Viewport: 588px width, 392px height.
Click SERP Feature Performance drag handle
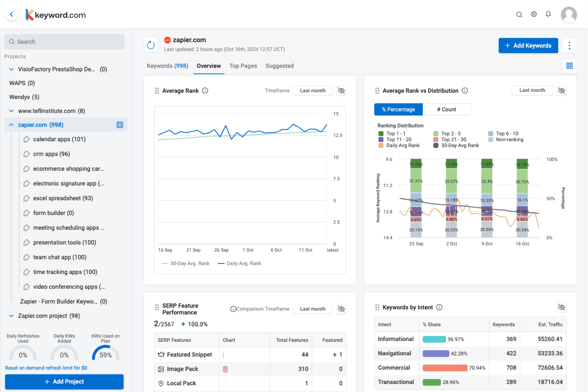pyautogui.click(x=157, y=307)
